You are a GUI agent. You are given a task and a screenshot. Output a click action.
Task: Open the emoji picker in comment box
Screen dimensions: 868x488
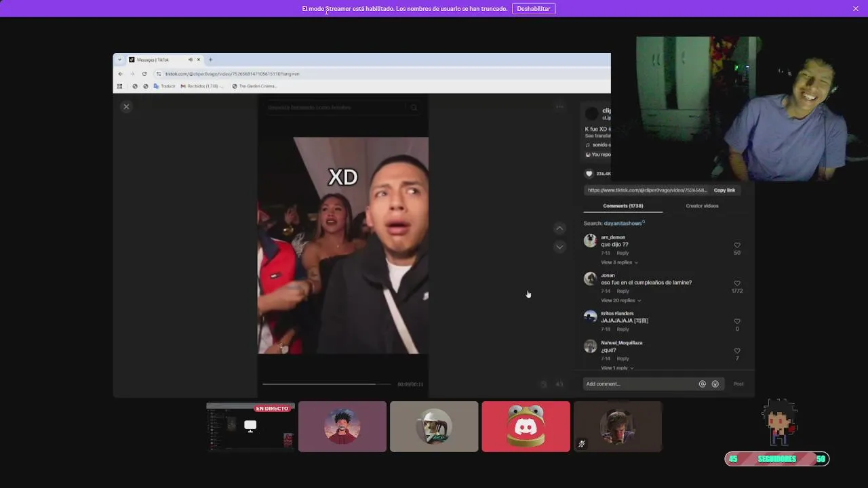pyautogui.click(x=715, y=384)
